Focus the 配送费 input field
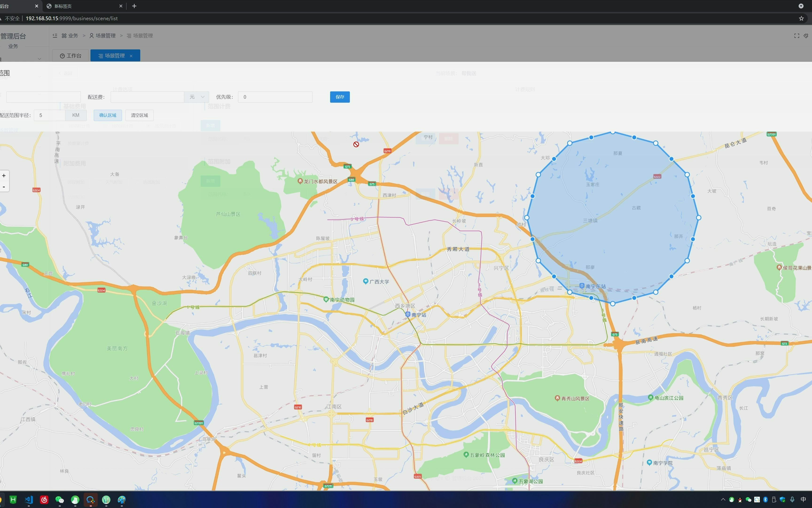The width and height of the screenshot is (812, 508). click(147, 97)
